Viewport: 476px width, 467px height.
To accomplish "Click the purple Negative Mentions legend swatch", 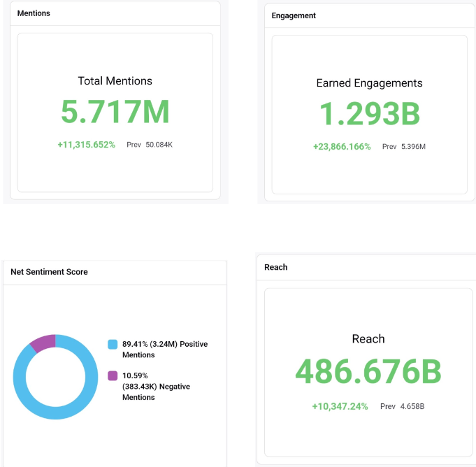I will pos(113,376).
